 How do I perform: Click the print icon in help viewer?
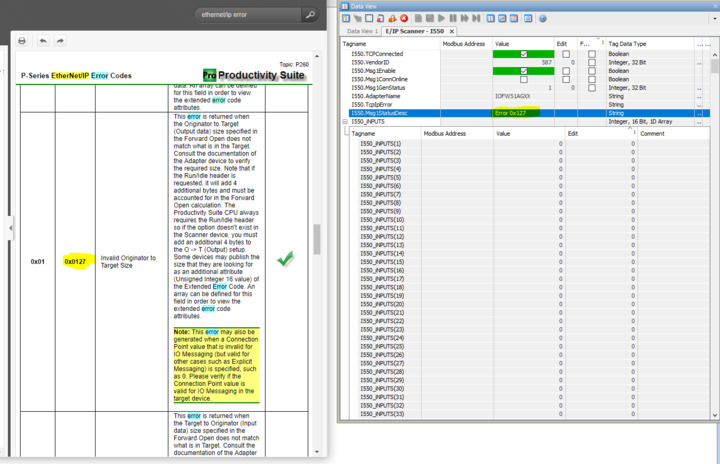point(22,41)
